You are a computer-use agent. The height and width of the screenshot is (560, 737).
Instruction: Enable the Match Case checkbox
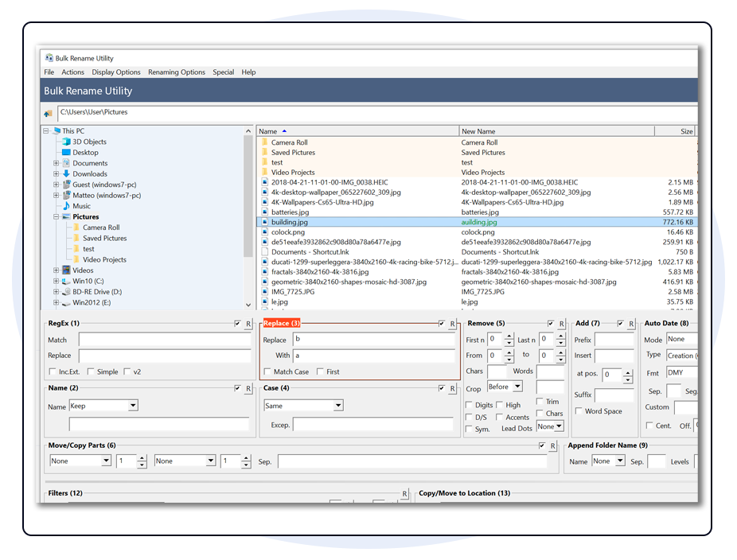click(267, 371)
